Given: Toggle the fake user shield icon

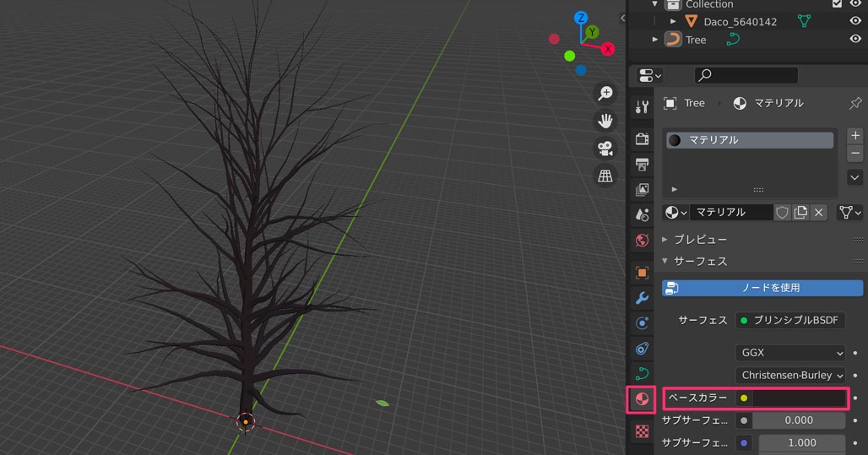Looking at the screenshot, I should click(x=782, y=213).
